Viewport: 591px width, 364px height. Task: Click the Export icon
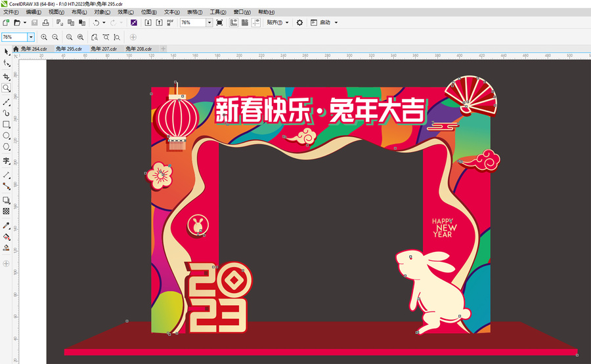click(160, 22)
